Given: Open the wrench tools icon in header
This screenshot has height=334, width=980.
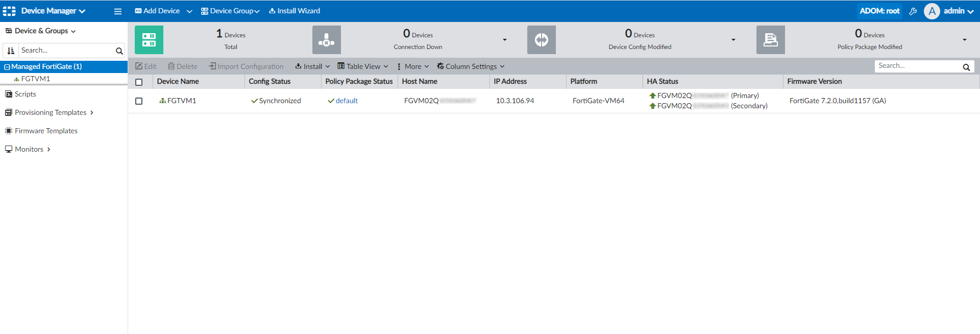Looking at the screenshot, I should tap(913, 11).
